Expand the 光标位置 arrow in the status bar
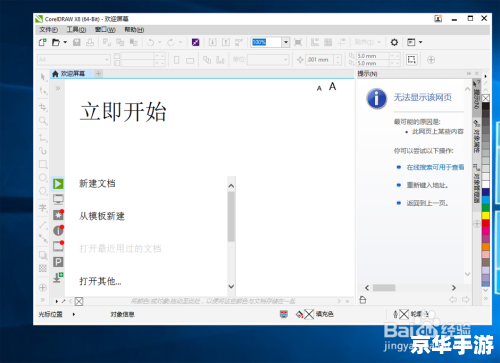Viewport: 500px width, 363px height. tap(74, 314)
